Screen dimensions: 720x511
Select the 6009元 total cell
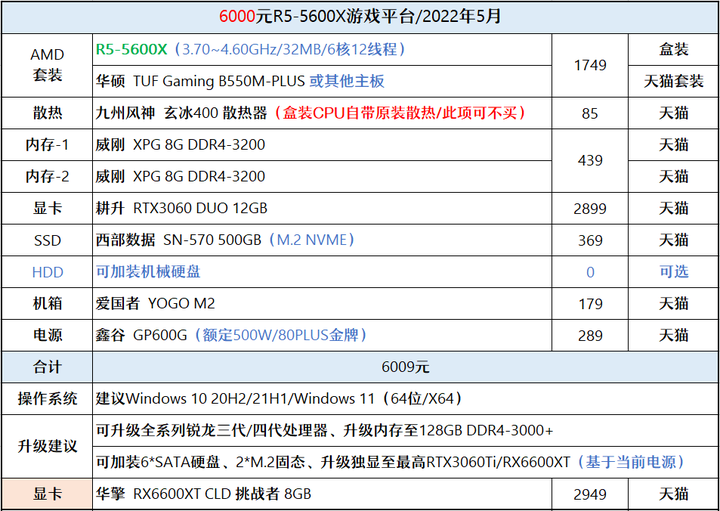point(405,367)
